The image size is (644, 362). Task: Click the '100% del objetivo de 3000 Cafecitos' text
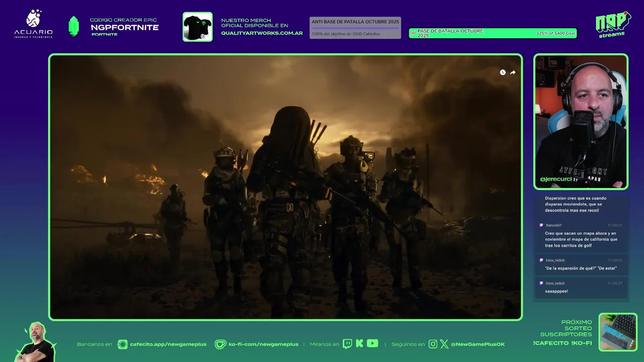[x=346, y=34]
